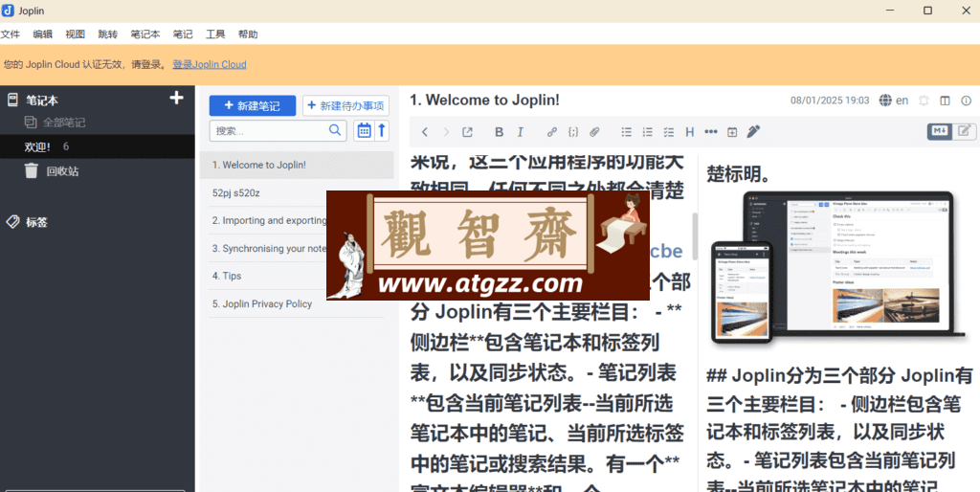Add a new notebook with plus icon

tap(177, 99)
